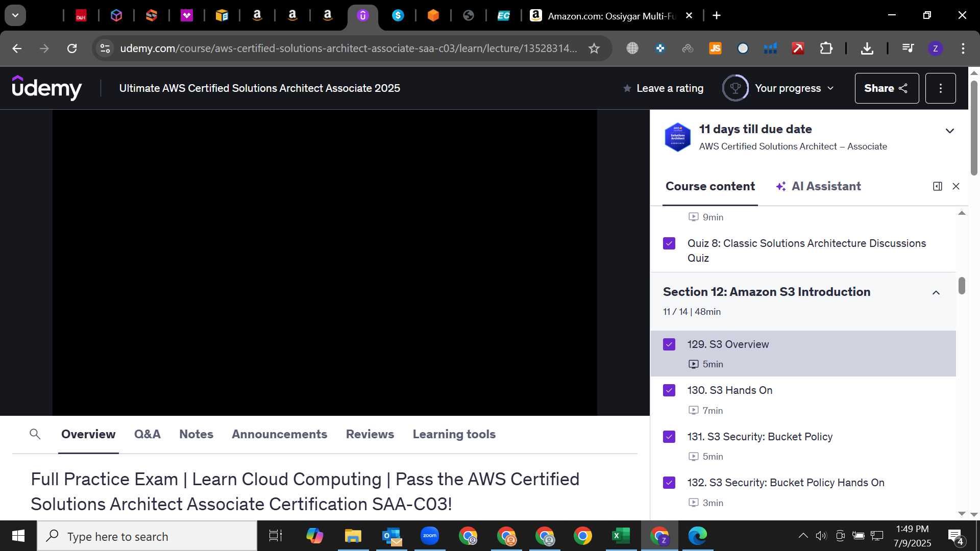Open the Windows Start menu

[x=18, y=536]
